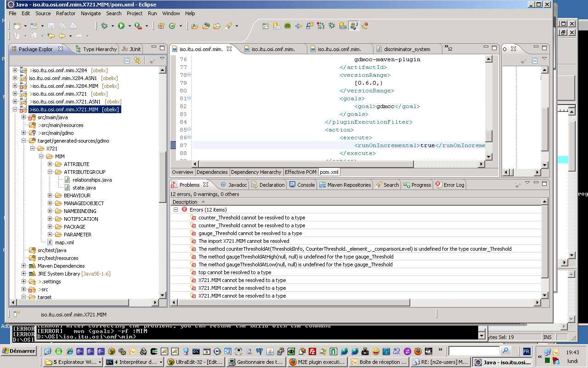Toggle the selected Java perspective button

[x=353, y=26]
